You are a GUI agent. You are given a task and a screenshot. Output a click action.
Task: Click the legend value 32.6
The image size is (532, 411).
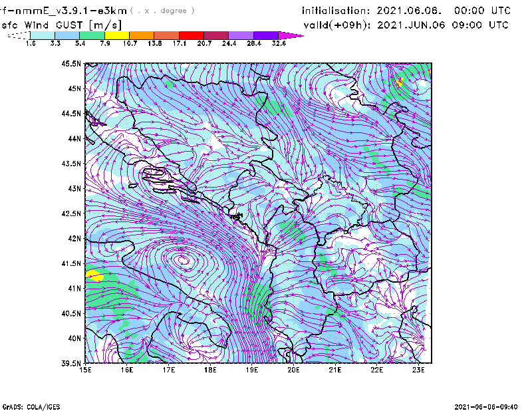coord(279,43)
